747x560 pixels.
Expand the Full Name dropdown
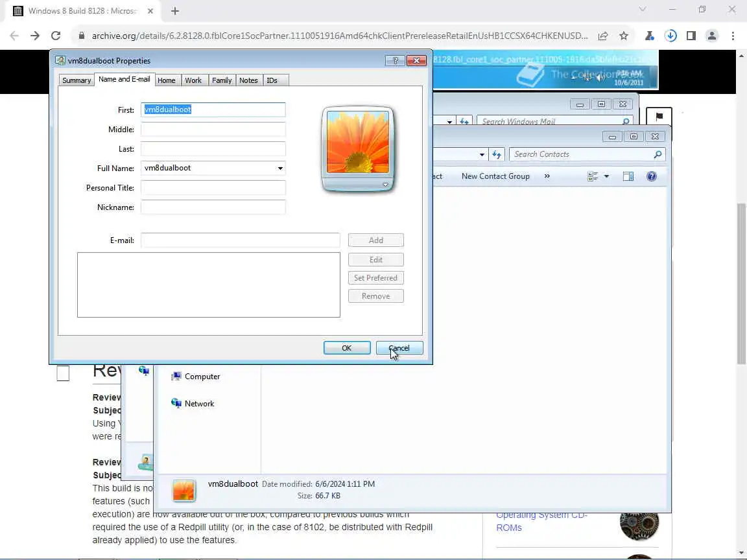pyautogui.click(x=280, y=168)
